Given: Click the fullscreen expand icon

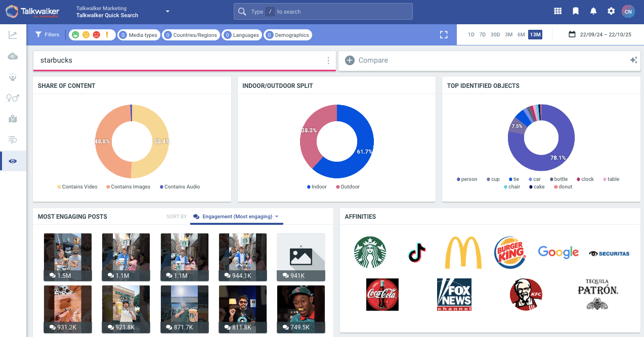Looking at the screenshot, I should click(x=444, y=35).
